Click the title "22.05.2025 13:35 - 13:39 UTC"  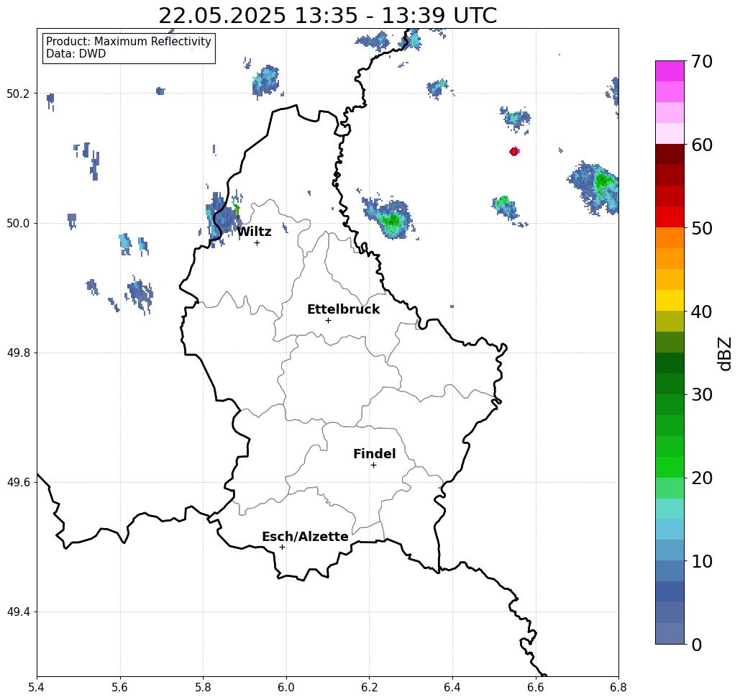click(327, 15)
